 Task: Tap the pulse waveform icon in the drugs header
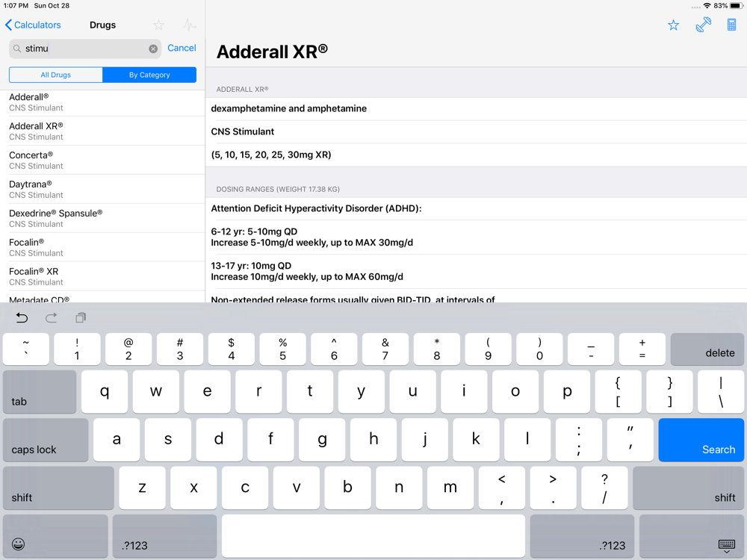(189, 25)
